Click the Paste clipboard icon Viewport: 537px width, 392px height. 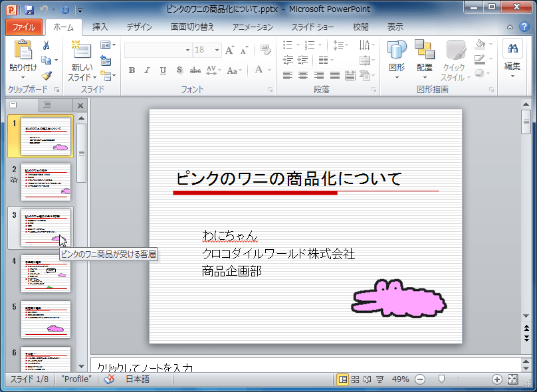pyautogui.click(x=23, y=50)
